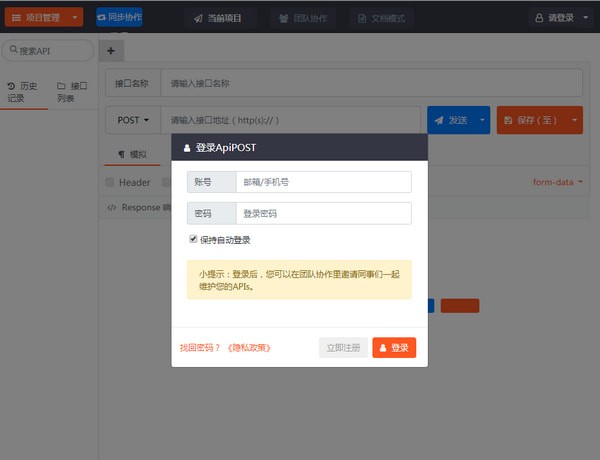Switch to the 文档模式 tab
600x460 pixels.
pos(381,18)
